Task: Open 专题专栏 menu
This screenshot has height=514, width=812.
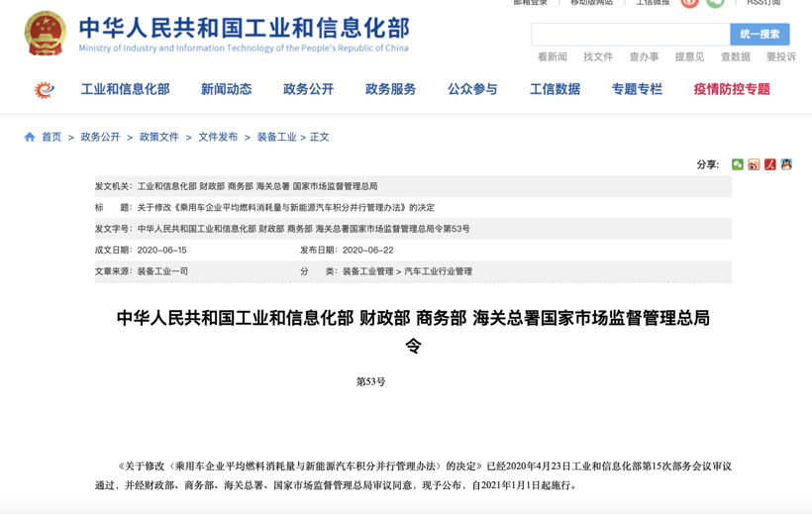Action: [x=637, y=89]
